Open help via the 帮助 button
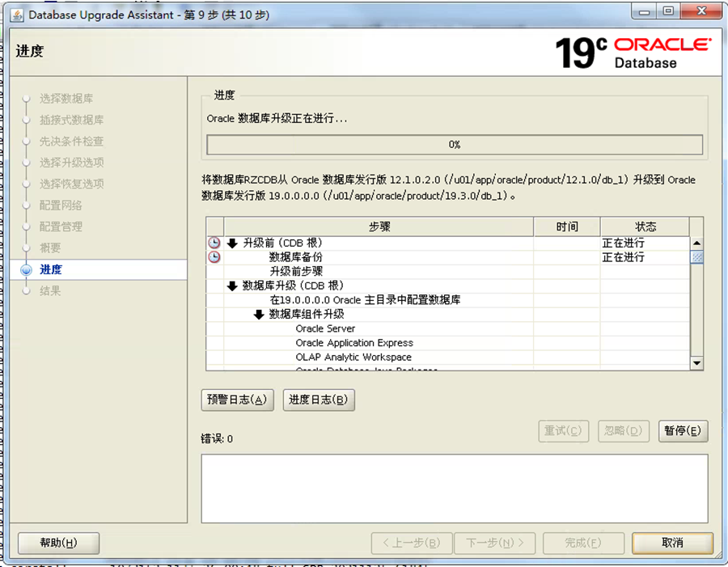Image resolution: width=728 pixels, height=567 pixels. click(x=57, y=543)
